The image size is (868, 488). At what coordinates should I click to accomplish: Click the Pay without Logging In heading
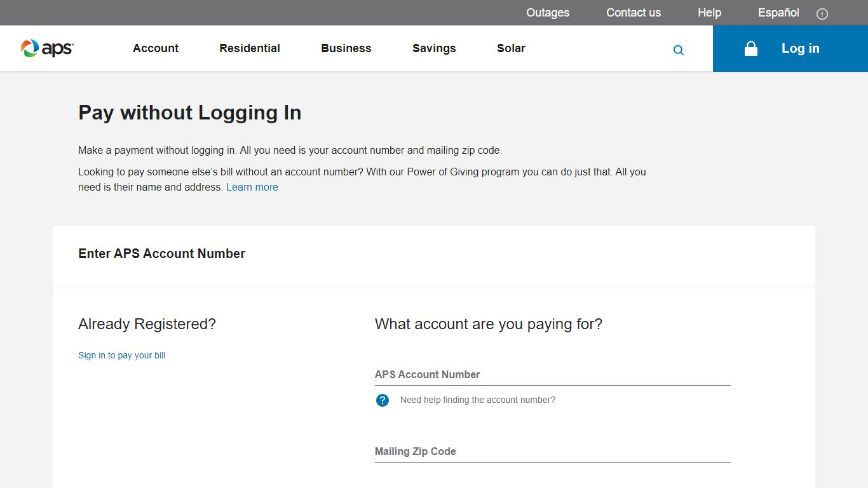(x=190, y=112)
